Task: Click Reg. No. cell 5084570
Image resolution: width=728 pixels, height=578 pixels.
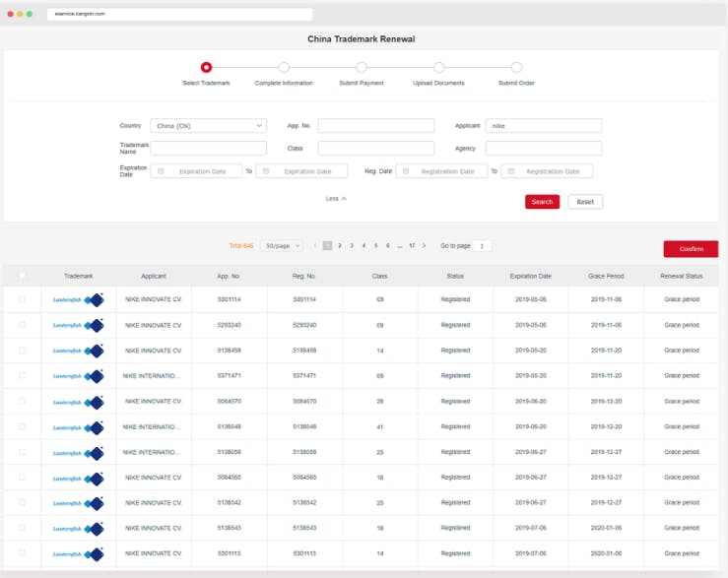Action: coord(304,401)
